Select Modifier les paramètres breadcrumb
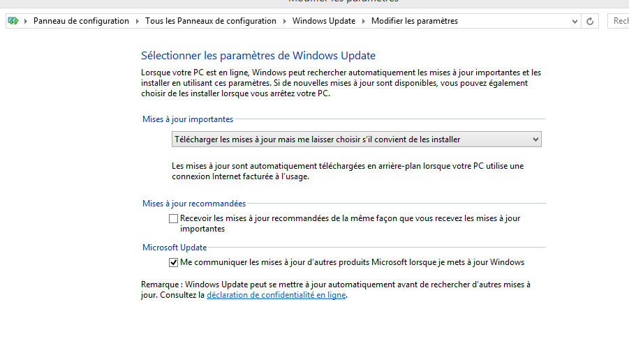The image size is (629, 364). (x=415, y=21)
